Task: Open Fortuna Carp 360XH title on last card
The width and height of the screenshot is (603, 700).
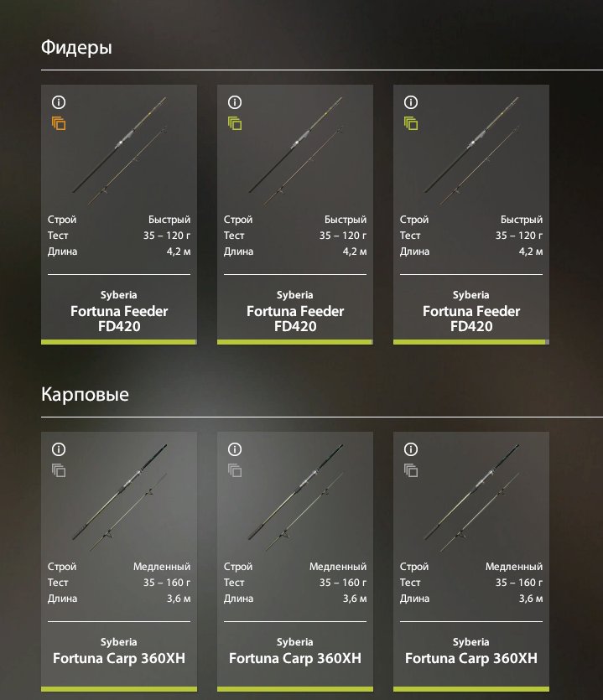Action: [x=471, y=658]
